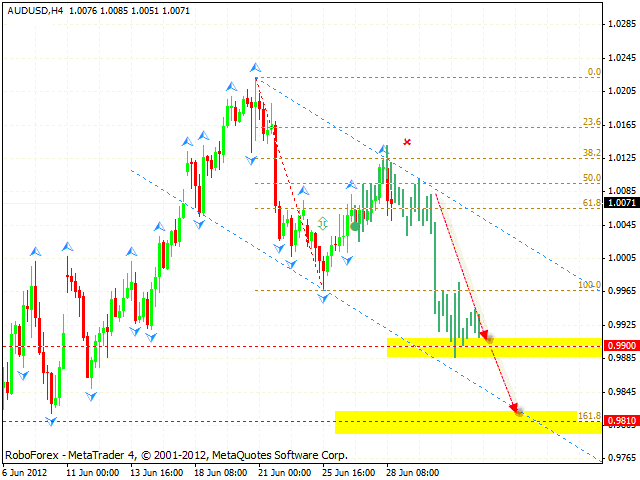Select the 61.8 Fibonacci level label
Image resolution: width=640 pixels, height=480 pixels.
point(591,203)
